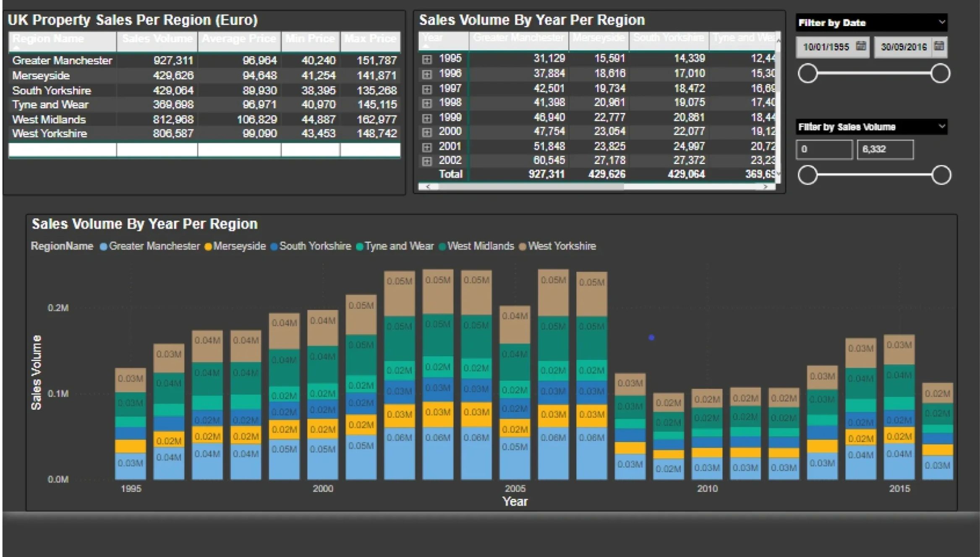Open the Filter by Sales Volume dropdown chevron
Viewport: 980px width, 557px height.
941,126
